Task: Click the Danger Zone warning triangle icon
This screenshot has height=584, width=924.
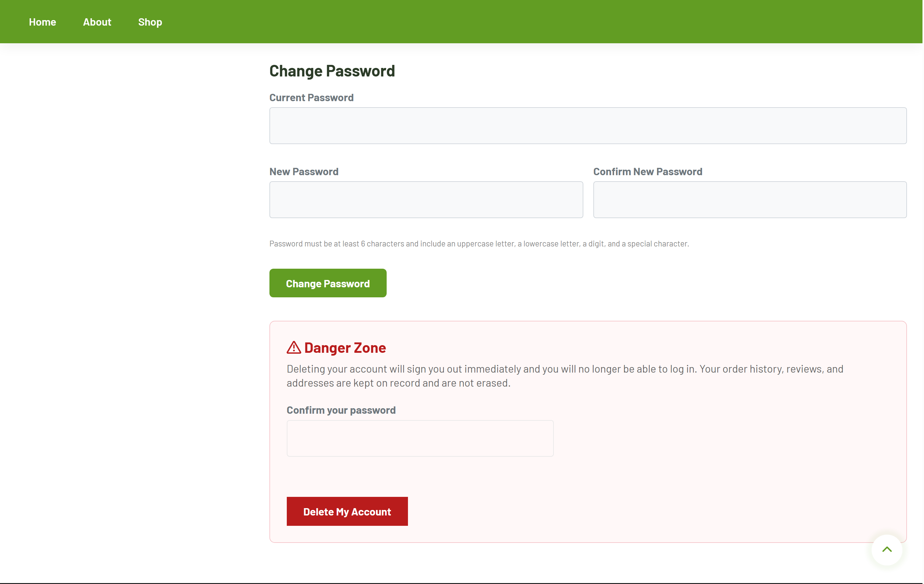Action: pyautogui.click(x=294, y=348)
